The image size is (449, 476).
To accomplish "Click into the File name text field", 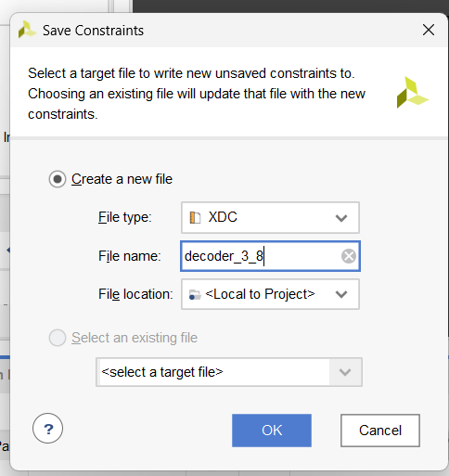I will [x=270, y=256].
